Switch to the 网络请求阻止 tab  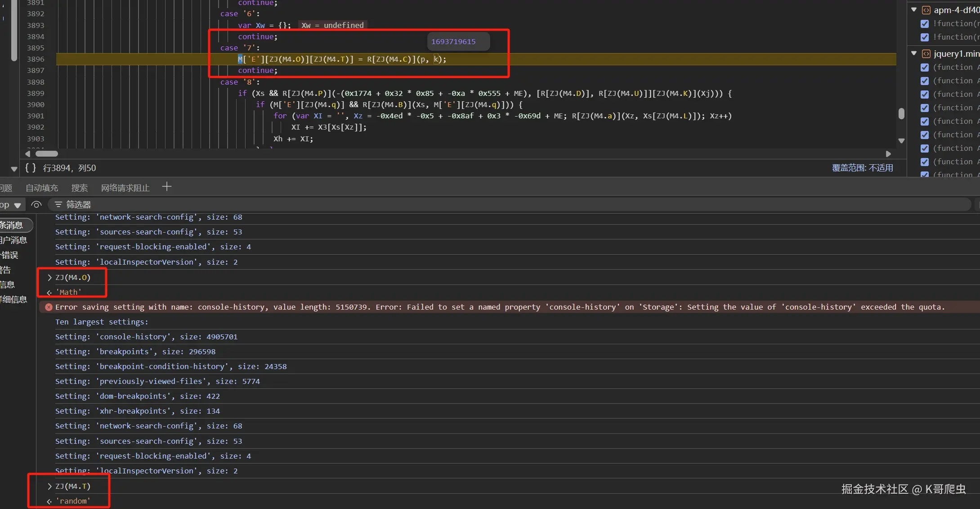tap(125, 188)
